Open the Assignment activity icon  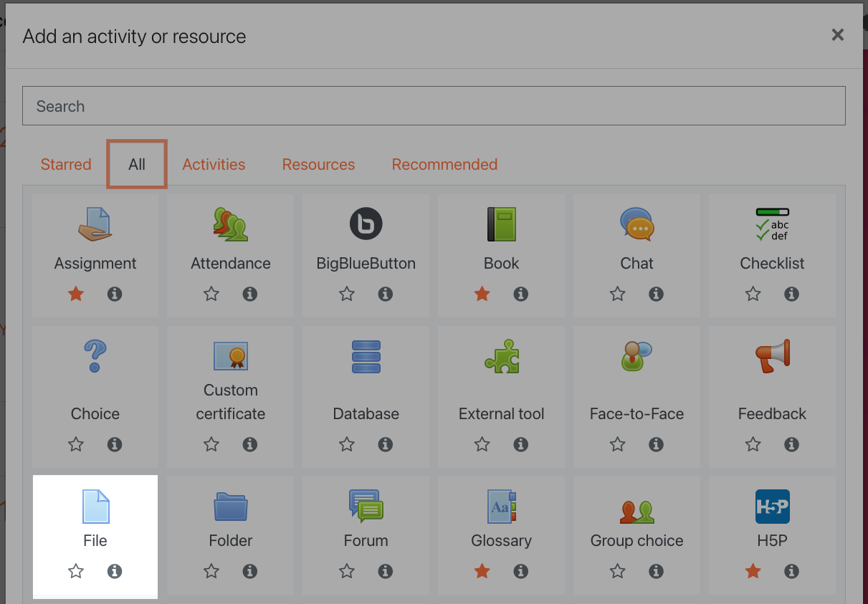pos(95,224)
